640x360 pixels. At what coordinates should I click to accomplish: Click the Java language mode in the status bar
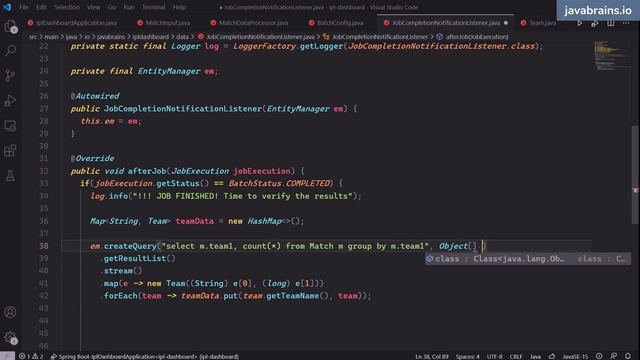(536, 356)
